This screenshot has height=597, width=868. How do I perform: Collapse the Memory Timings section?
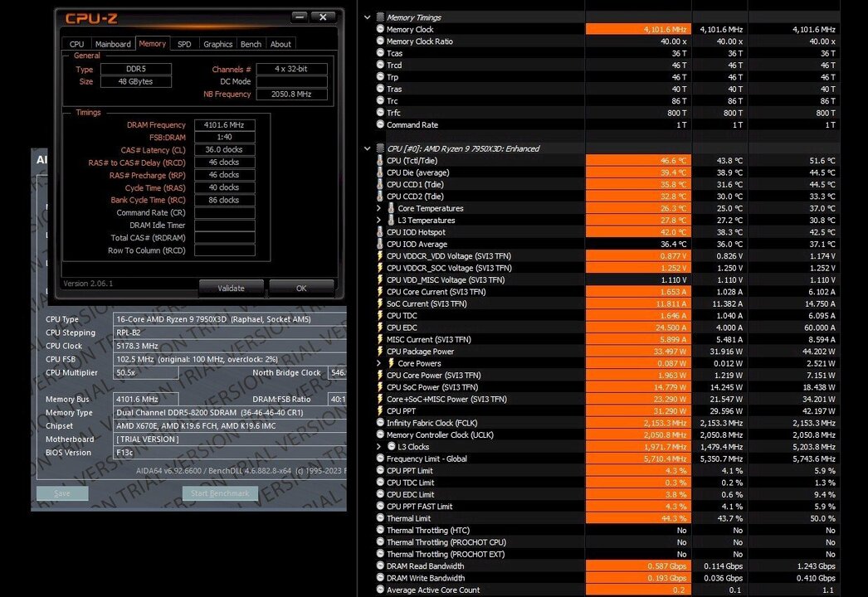(x=368, y=17)
